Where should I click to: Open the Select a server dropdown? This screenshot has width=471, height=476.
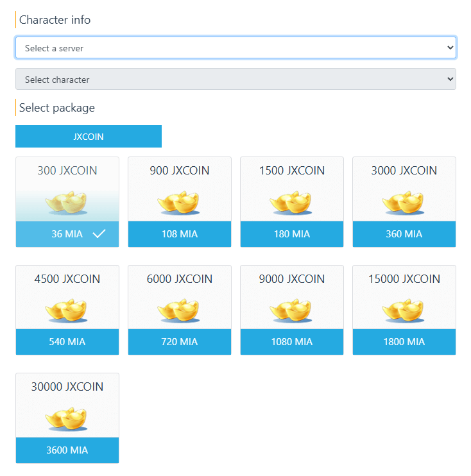(235, 48)
